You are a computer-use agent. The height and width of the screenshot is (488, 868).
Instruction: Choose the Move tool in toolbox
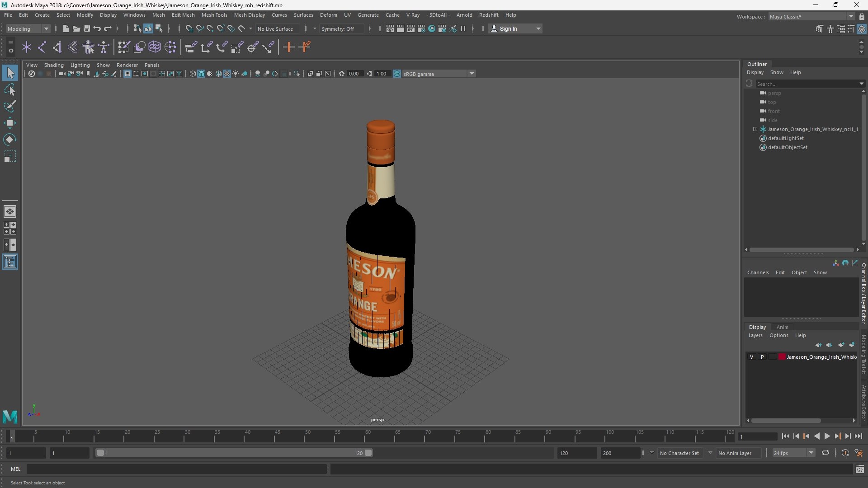pyautogui.click(x=10, y=123)
